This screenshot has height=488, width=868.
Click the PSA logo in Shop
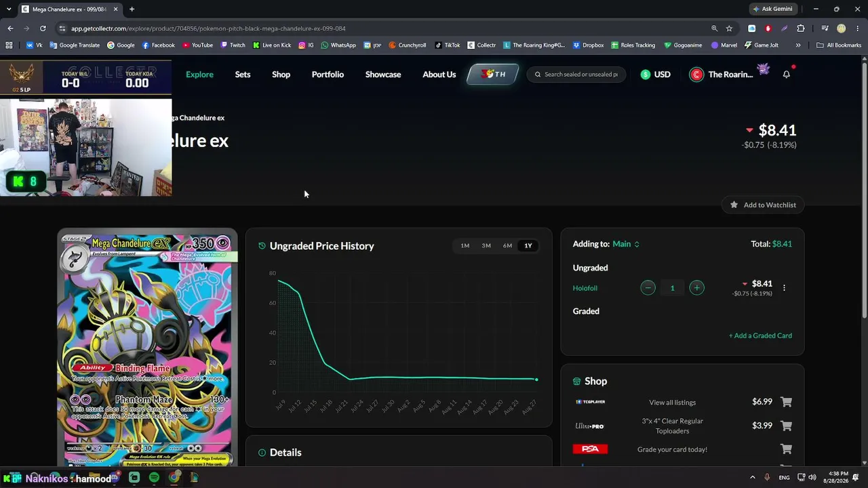(x=590, y=449)
